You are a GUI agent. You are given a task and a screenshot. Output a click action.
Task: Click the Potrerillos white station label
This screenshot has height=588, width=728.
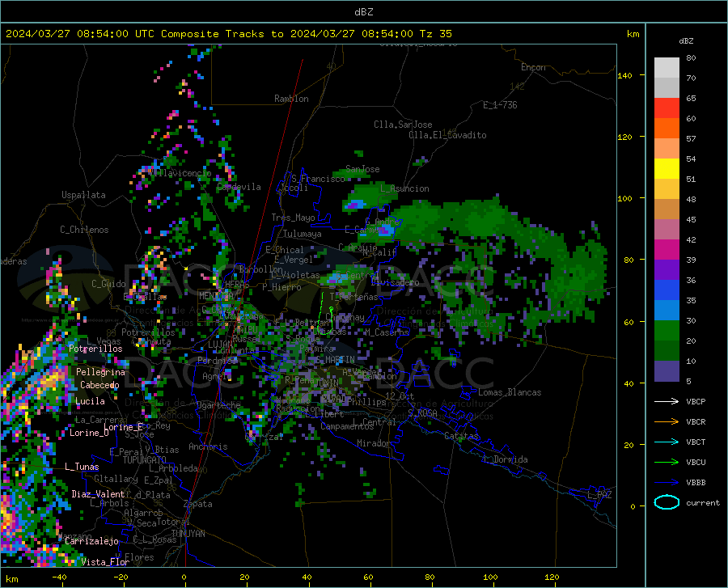pyautogui.click(x=95, y=349)
